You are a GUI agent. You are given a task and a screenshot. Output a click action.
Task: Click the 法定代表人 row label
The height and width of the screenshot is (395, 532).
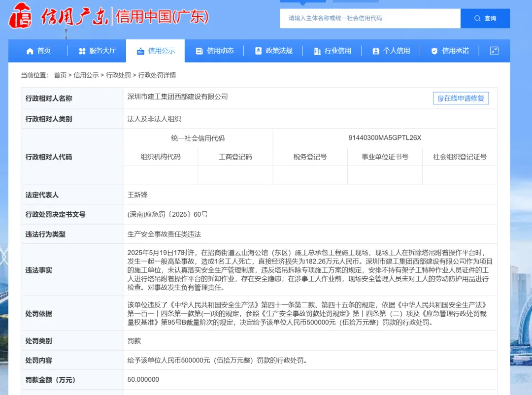[x=42, y=195]
